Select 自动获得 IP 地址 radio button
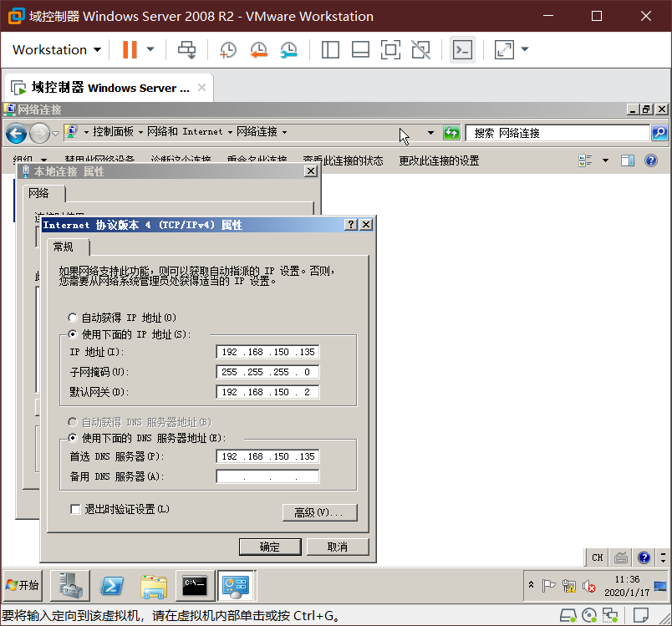This screenshot has width=672, height=626. pyautogui.click(x=73, y=318)
